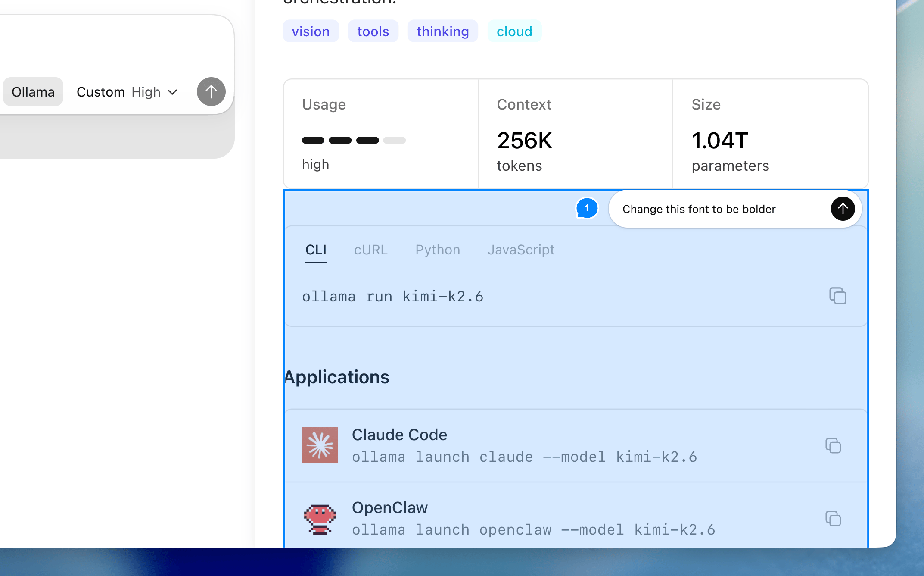Click the 'tokens' unit text

click(x=519, y=166)
